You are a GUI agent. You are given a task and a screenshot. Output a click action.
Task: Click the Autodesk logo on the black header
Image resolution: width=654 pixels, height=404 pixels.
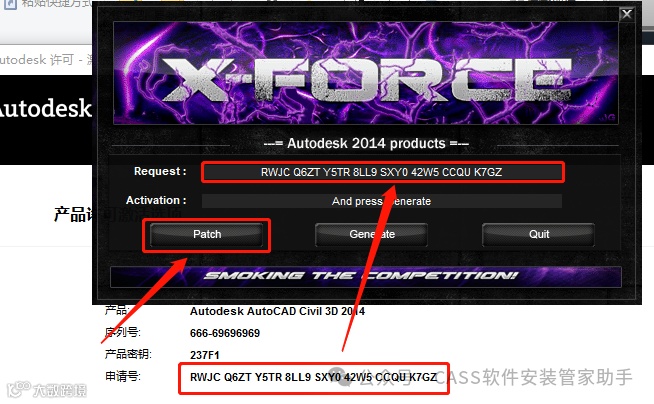(45, 108)
